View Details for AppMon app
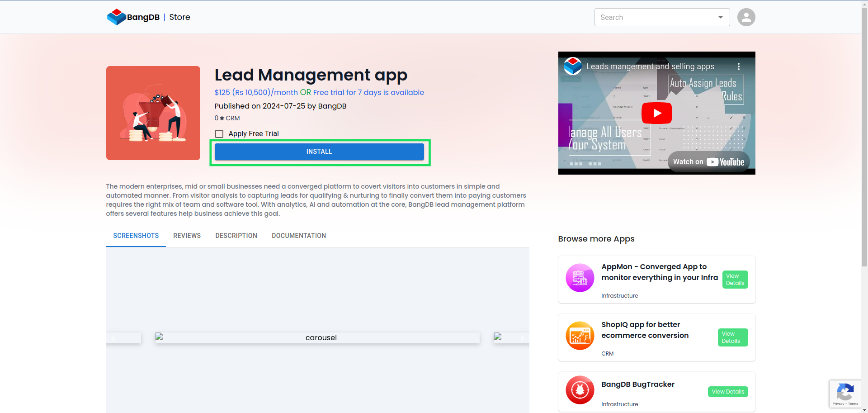 point(735,280)
